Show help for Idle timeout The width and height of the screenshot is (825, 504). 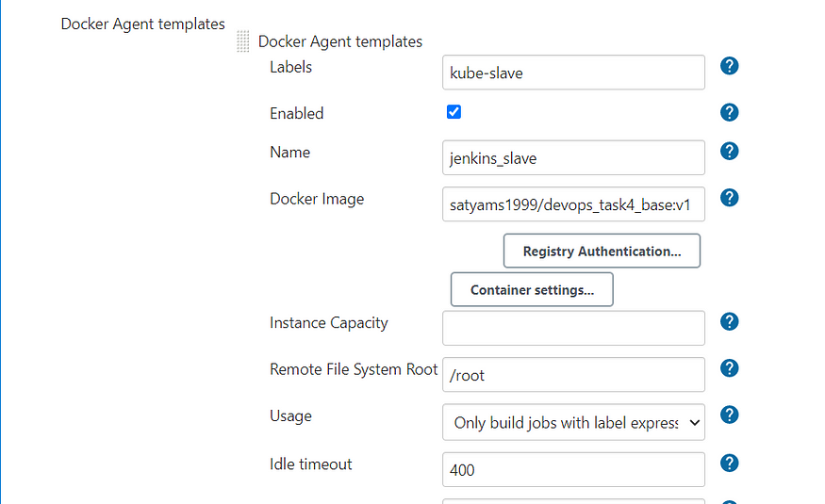[729, 463]
